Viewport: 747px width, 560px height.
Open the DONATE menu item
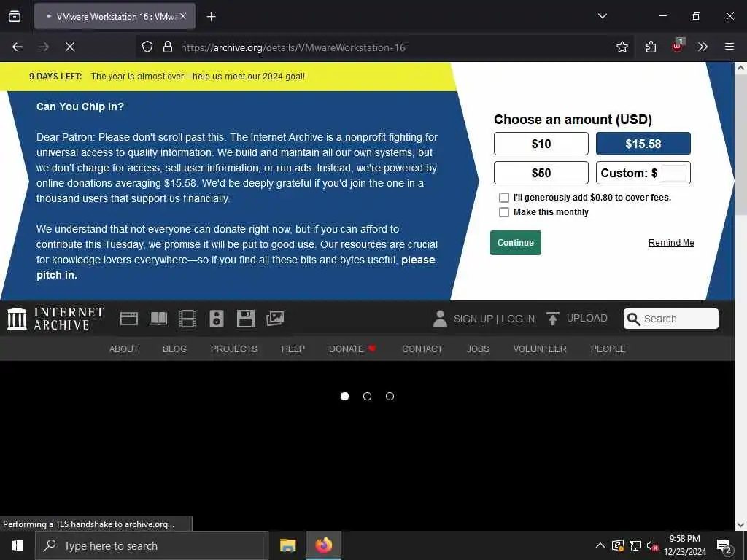coord(352,349)
